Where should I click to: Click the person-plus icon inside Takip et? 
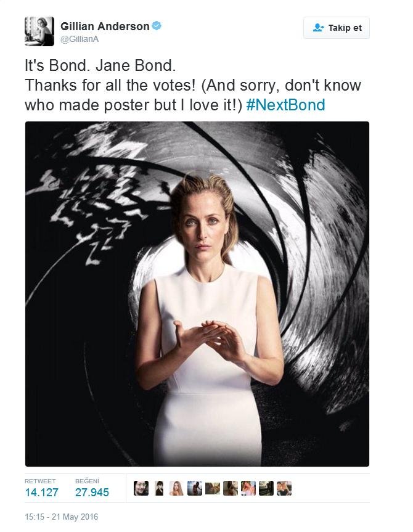(318, 28)
